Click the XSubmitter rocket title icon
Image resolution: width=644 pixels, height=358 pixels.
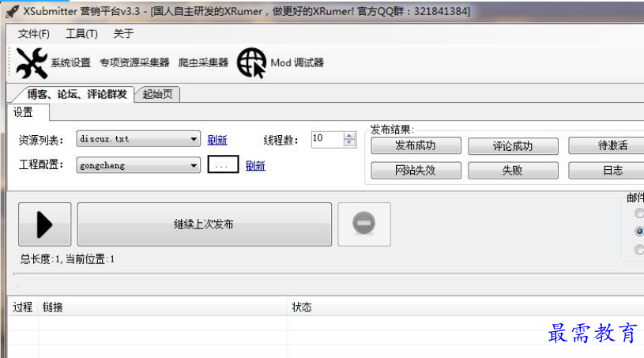[x=13, y=11]
